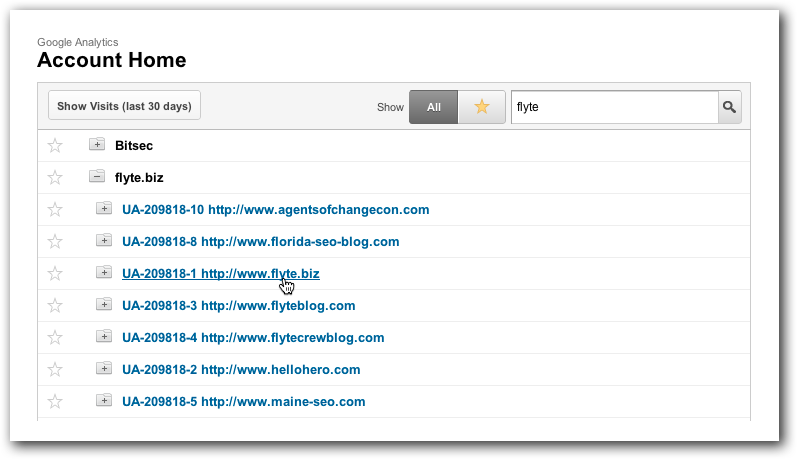Star the Bitsec account

55,146
